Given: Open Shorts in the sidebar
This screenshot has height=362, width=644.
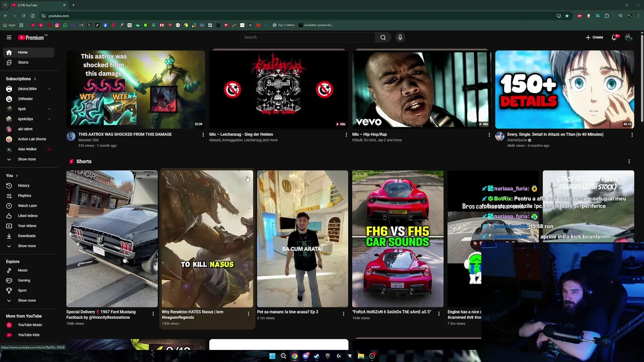Looking at the screenshot, I should point(29,62).
